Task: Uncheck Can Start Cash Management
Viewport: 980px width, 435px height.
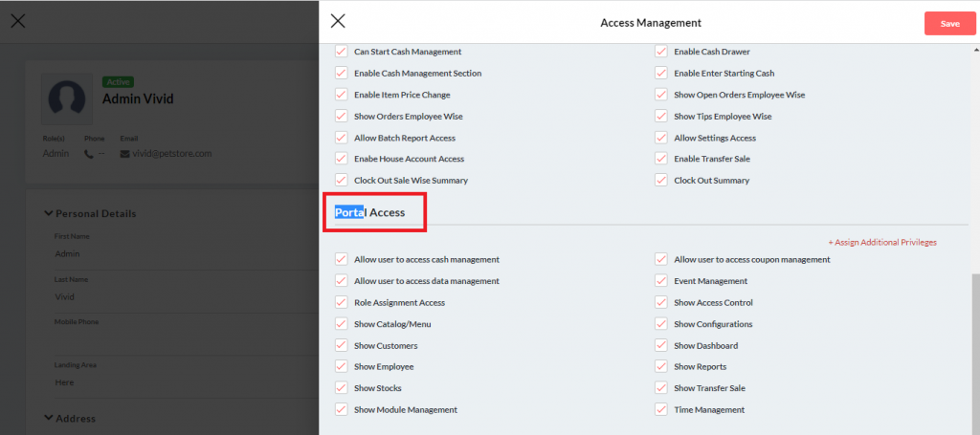Action: (342, 52)
